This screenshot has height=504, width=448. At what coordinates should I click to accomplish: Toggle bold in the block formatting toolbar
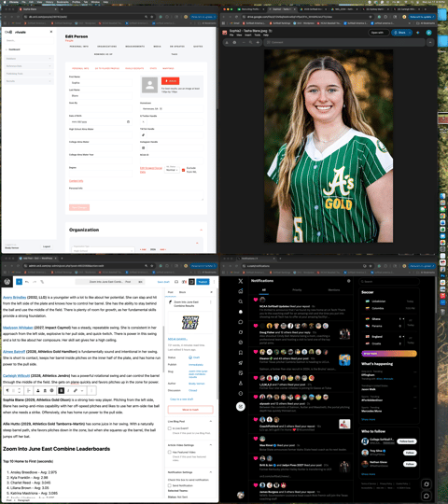[x=61, y=390]
